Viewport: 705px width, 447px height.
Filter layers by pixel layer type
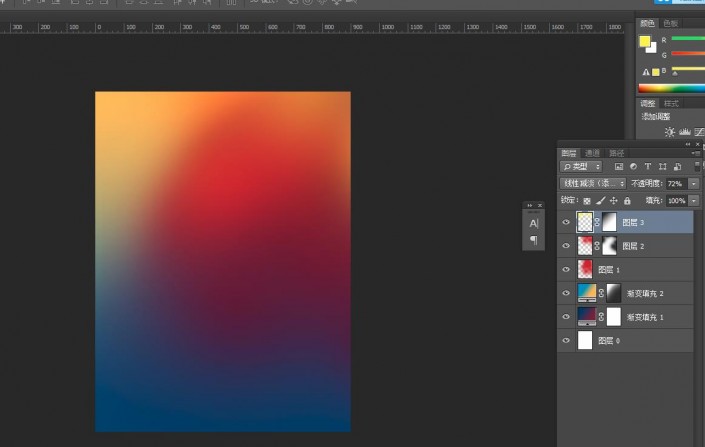(x=619, y=166)
